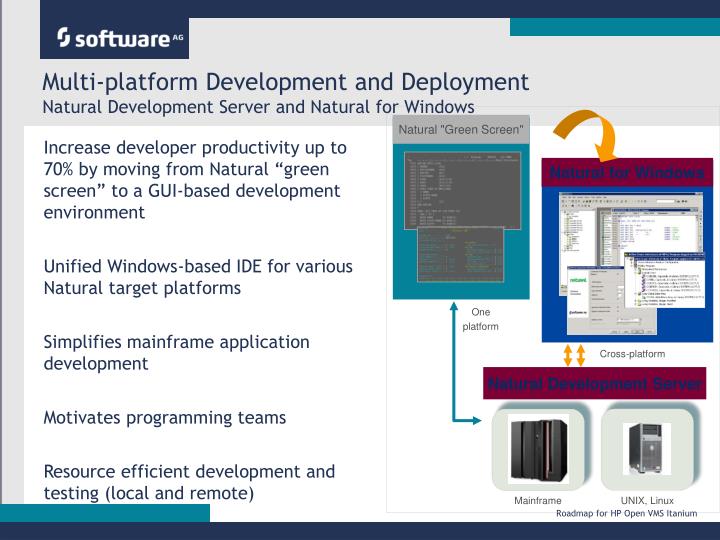Click the One platform label
Image resolution: width=720 pixels, height=540 pixels.
(x=480, y=319)
